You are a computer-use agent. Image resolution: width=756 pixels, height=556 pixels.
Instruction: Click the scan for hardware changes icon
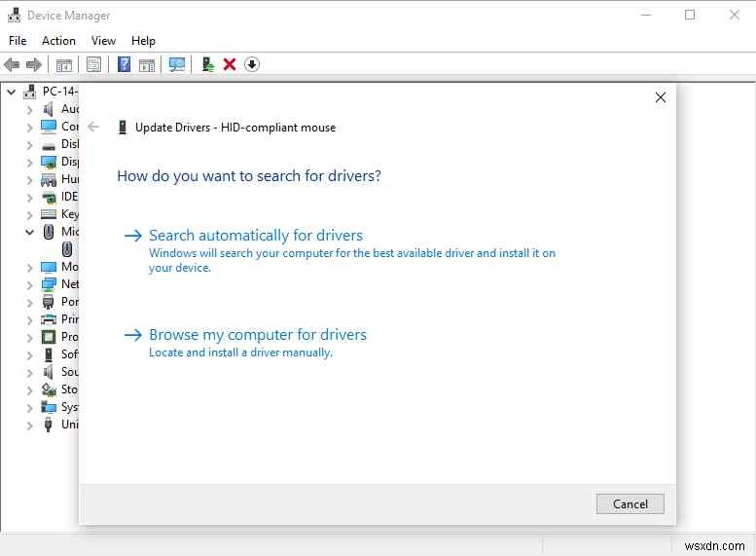tap(176, 64)
